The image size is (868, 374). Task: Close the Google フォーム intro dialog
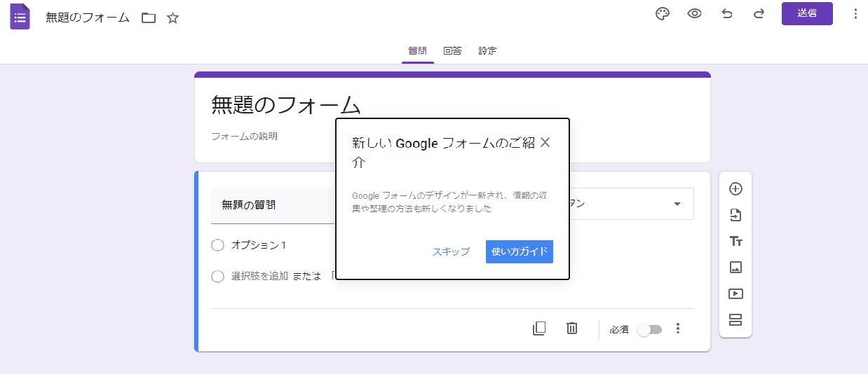[x=545, y=143]
